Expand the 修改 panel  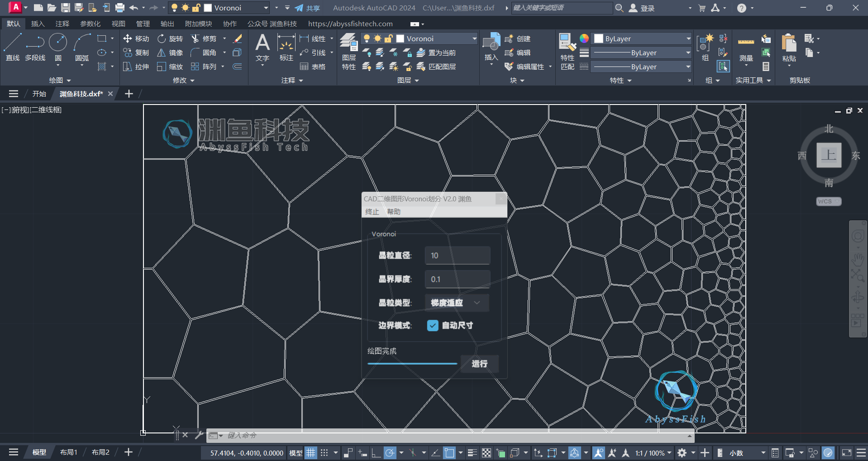tap(183, 80)
